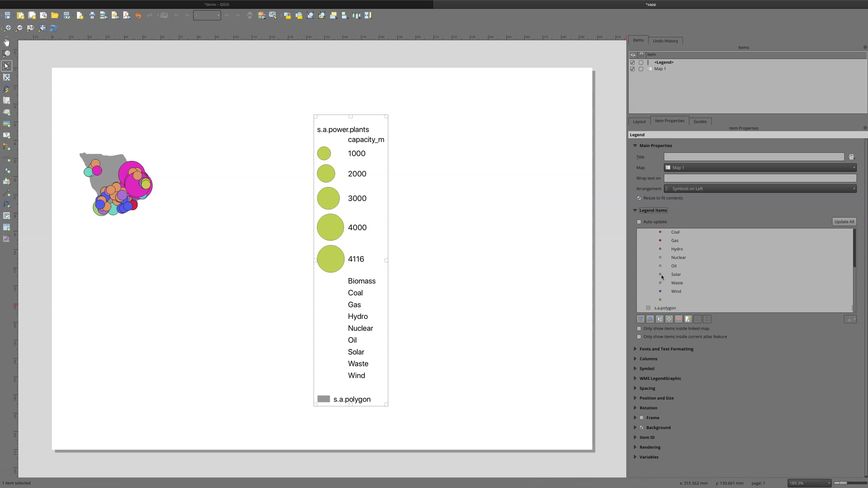Click the Refresh view icon

(54, 28)
